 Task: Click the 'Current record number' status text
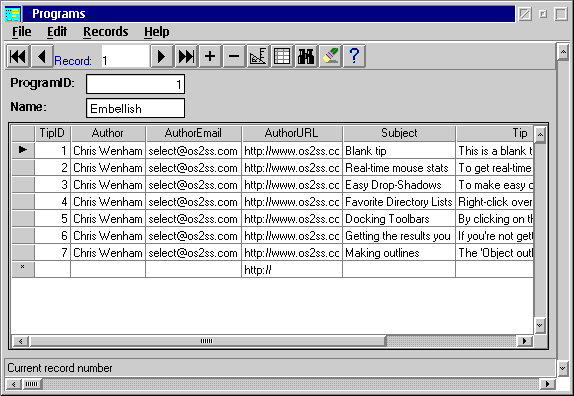pyautogui.click(x=60, y=368)
